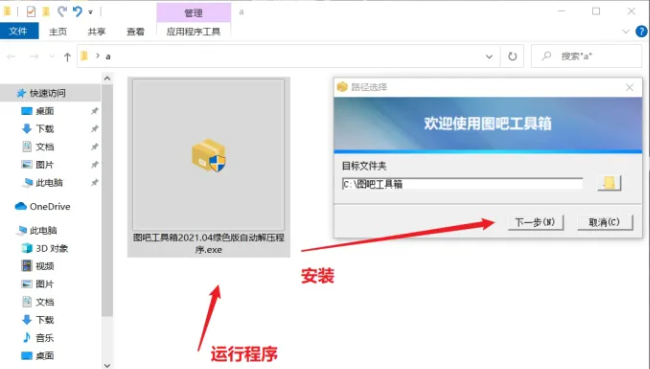Go up one folder level
This screenshot has height=369, width=650.
coord(67,57)
